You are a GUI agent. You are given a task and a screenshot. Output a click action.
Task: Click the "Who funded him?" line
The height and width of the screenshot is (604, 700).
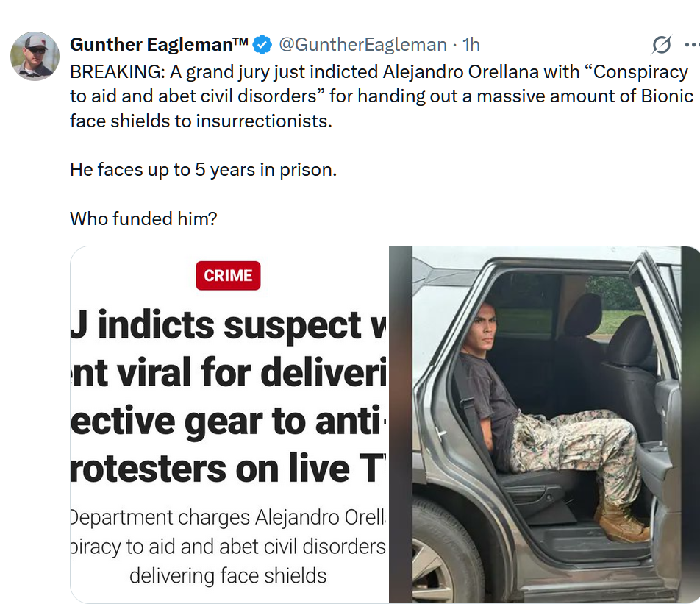click(143, 218)
